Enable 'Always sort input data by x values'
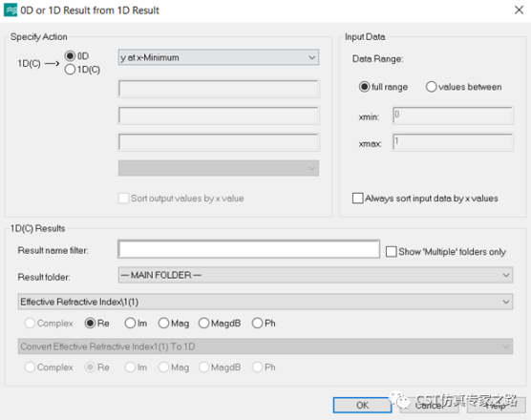This screenshot has height=420, width=531. (x=357, y=199)
